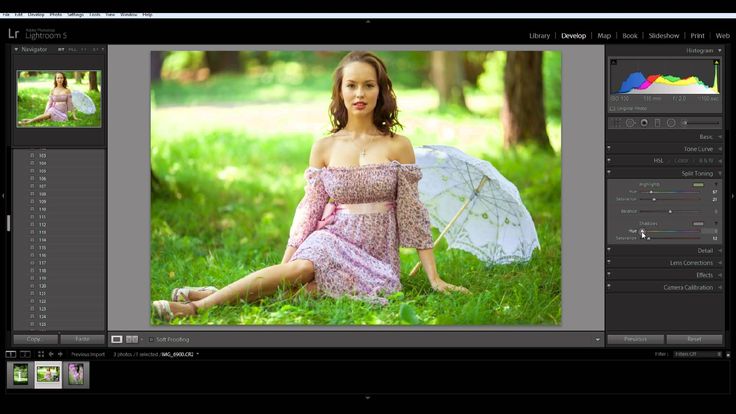Expand the Effects panel
This screenshot has width=736, height=414.
(720, 275)
